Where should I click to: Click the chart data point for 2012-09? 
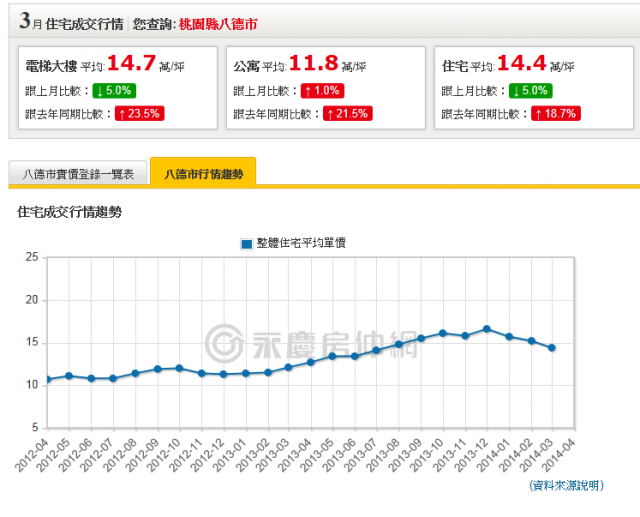point(158,369)
